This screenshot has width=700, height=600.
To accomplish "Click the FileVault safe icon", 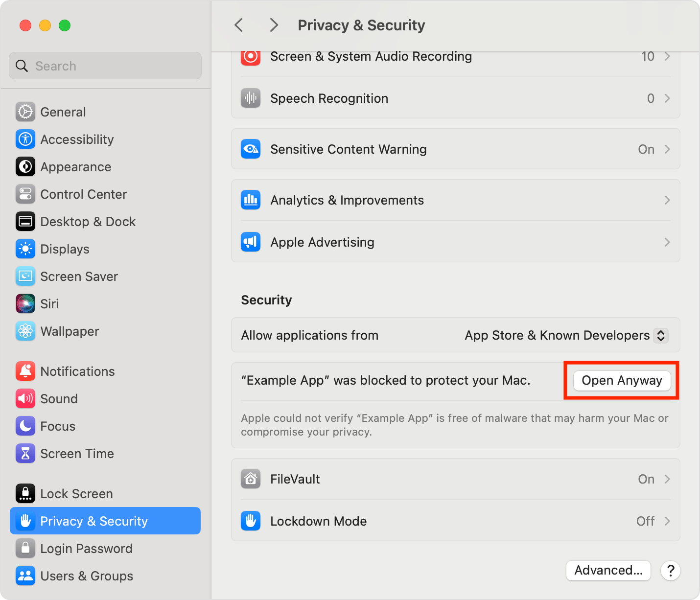I will click(x=251, y=479).
